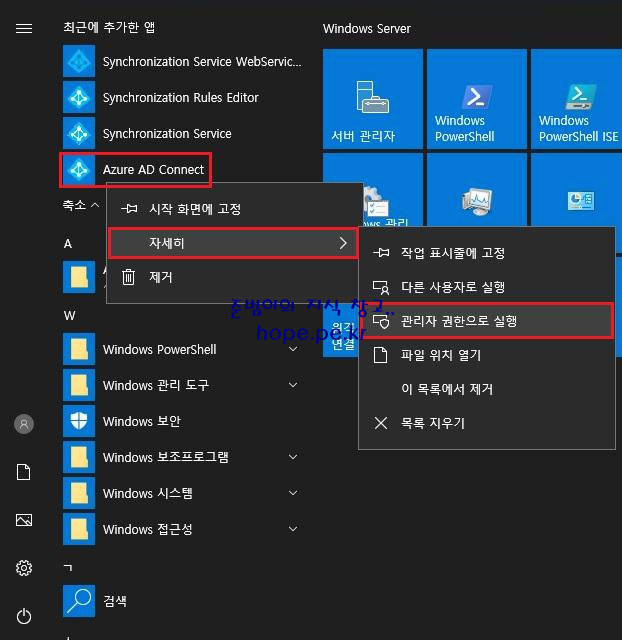The height and width of the screenshot is (640, 622).
Task: Open the hamburger menu at top left
Action: pyautogui.click(x=24, y=28)
